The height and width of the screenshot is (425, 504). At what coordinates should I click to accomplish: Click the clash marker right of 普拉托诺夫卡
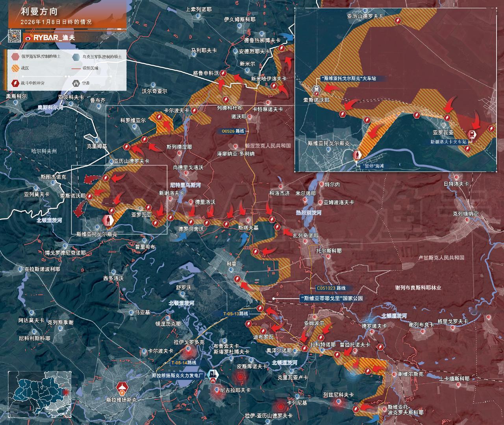click(x=380, y=347)
